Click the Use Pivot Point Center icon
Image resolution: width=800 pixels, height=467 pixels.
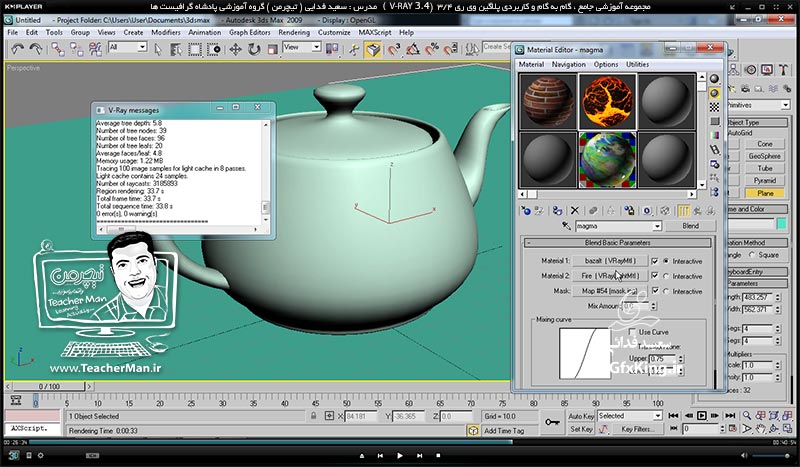click(x=332, y=49)
